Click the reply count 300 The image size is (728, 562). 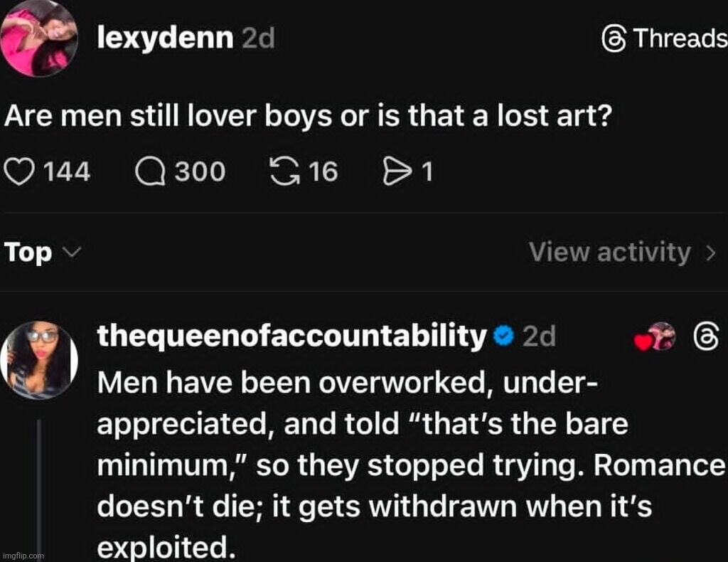pyautogui.click(x=200, y=171)
